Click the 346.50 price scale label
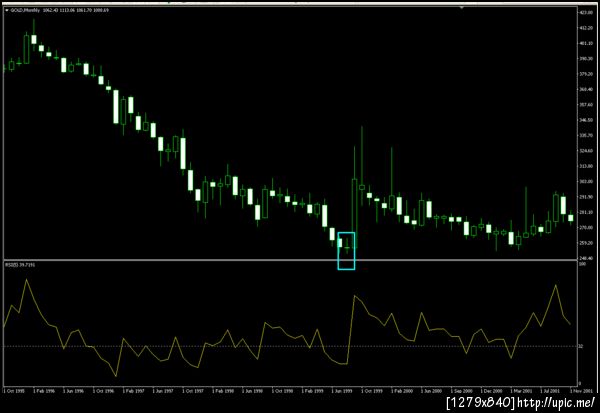 (x=586, y=120)
